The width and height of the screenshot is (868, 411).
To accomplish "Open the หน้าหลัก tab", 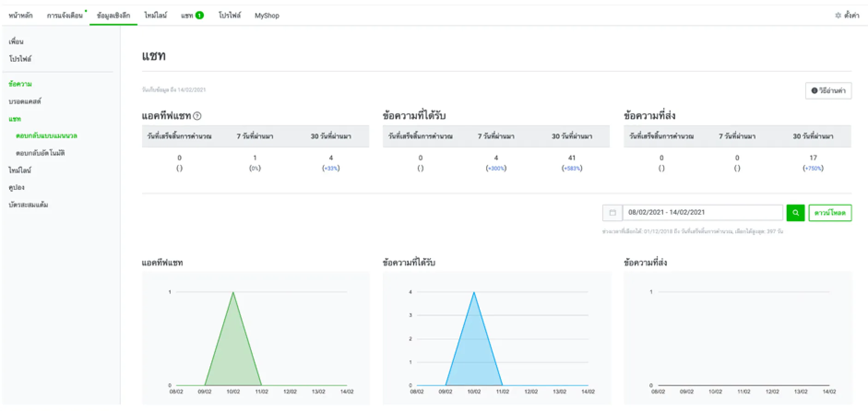I will point(21,15).
